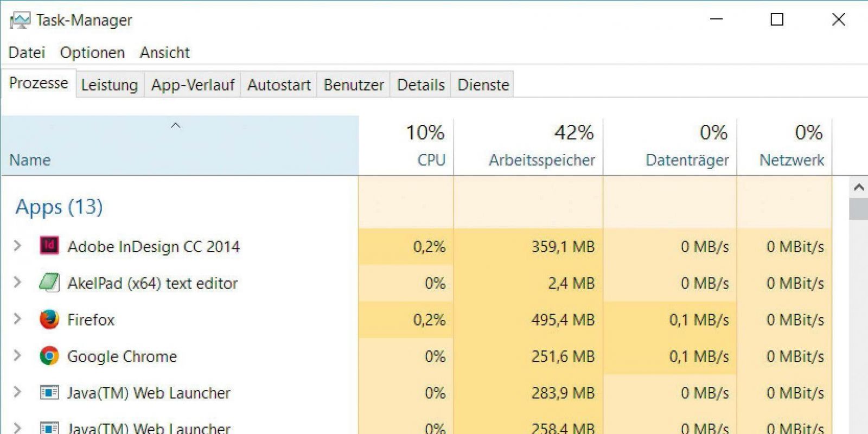Expand the AkelPad process entry
Screen dimensions: 868x434
click(x=17, y=283)
